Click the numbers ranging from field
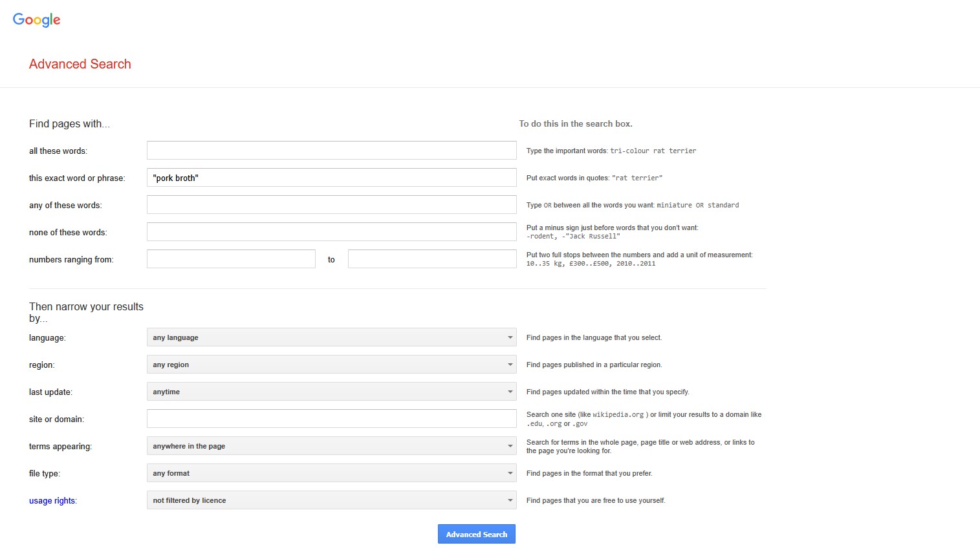The height and width of the screenshot is (552, 980). (x=231, y=259)
